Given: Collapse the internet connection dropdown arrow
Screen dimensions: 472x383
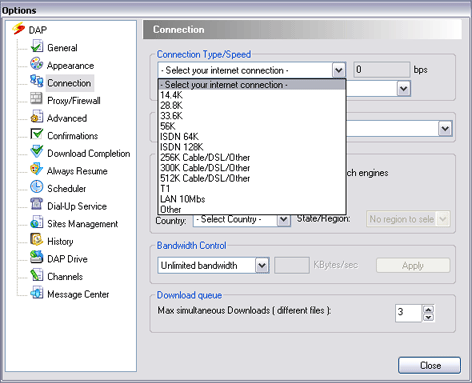Looking at the screenshot, I should click(x=338, y=70).
